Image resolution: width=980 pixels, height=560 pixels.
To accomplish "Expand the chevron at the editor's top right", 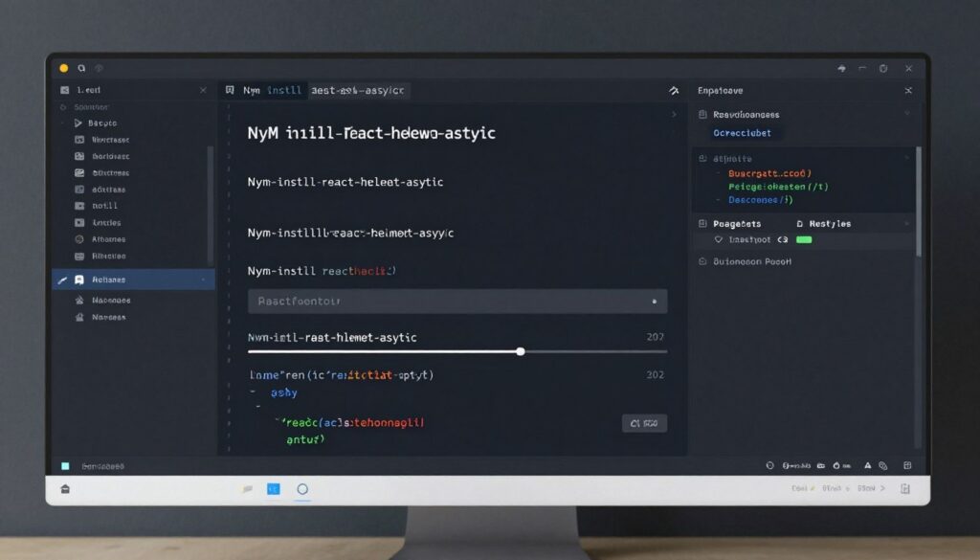I will [674, 114].
